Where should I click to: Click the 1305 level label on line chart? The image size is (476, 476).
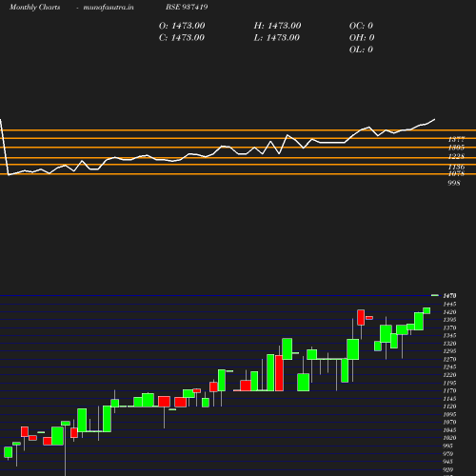pyautogui.click(x=456, y=148)
